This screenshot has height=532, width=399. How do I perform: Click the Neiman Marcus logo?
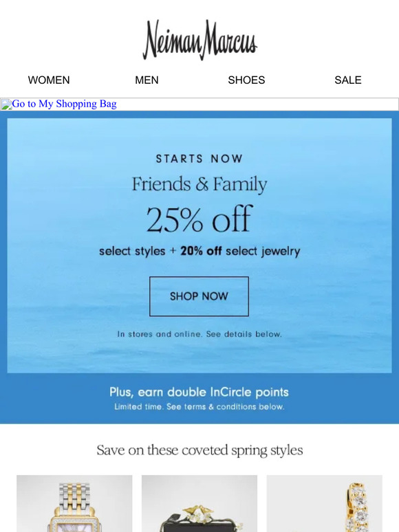coord(199,40)
